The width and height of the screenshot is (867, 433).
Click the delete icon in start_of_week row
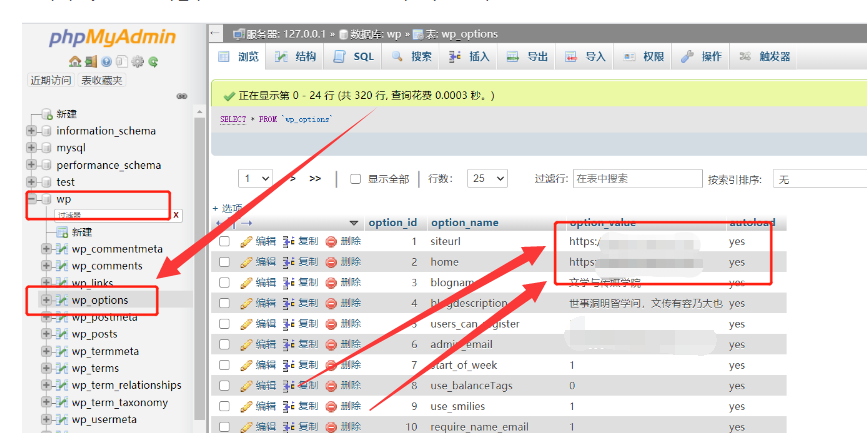[331, 365]
